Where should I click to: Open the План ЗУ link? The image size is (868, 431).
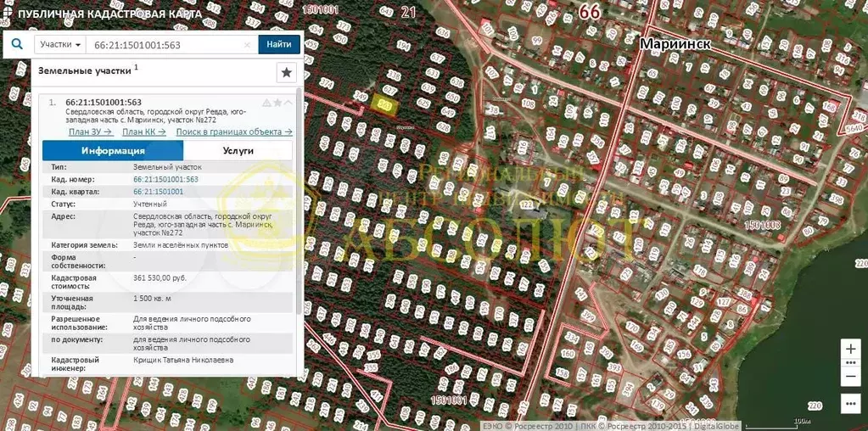click(x=91, y=132)
